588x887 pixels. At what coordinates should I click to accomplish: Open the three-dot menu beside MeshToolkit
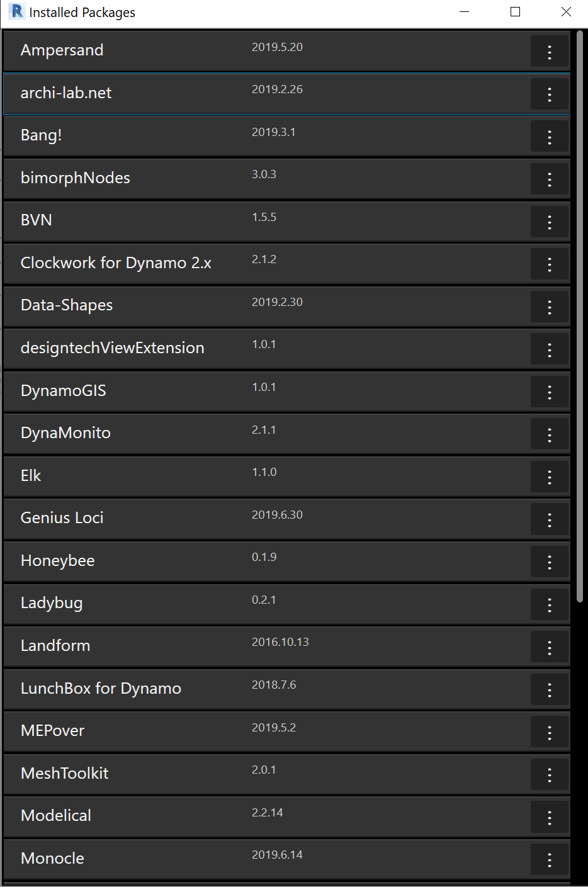(x=549, y=774)
